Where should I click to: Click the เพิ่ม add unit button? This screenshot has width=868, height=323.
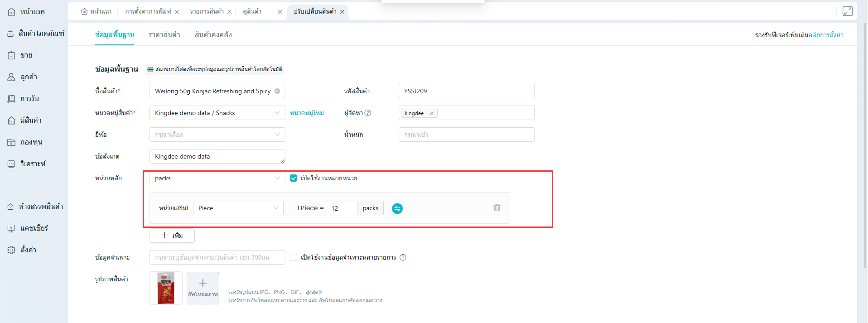[172, 236]
